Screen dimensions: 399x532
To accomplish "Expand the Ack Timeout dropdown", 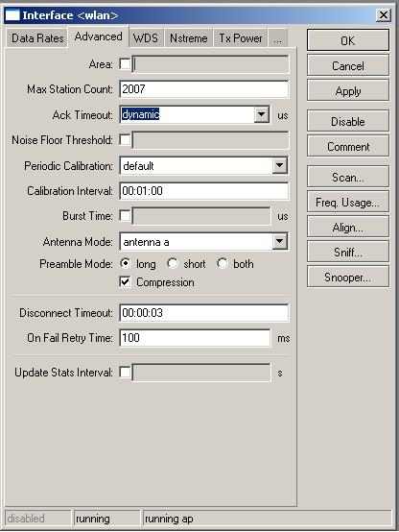I will click(x=262, y=114).
